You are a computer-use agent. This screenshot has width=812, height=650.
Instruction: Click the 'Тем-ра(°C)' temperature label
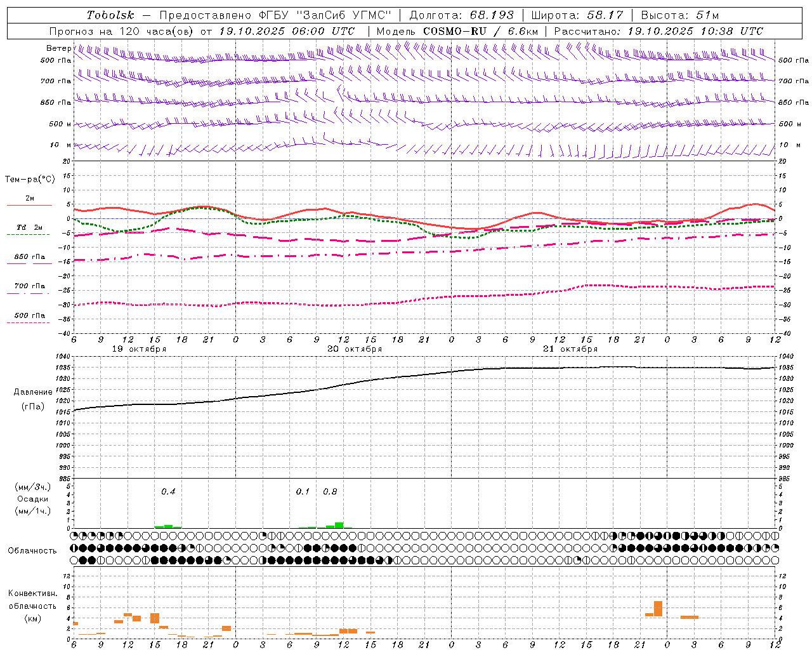coord(30,180)
